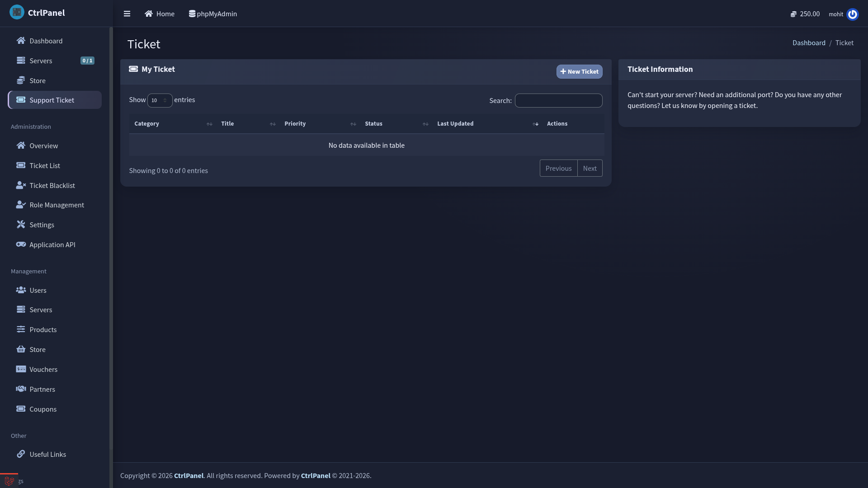Open Servers under Management section

tap(55, 310)
